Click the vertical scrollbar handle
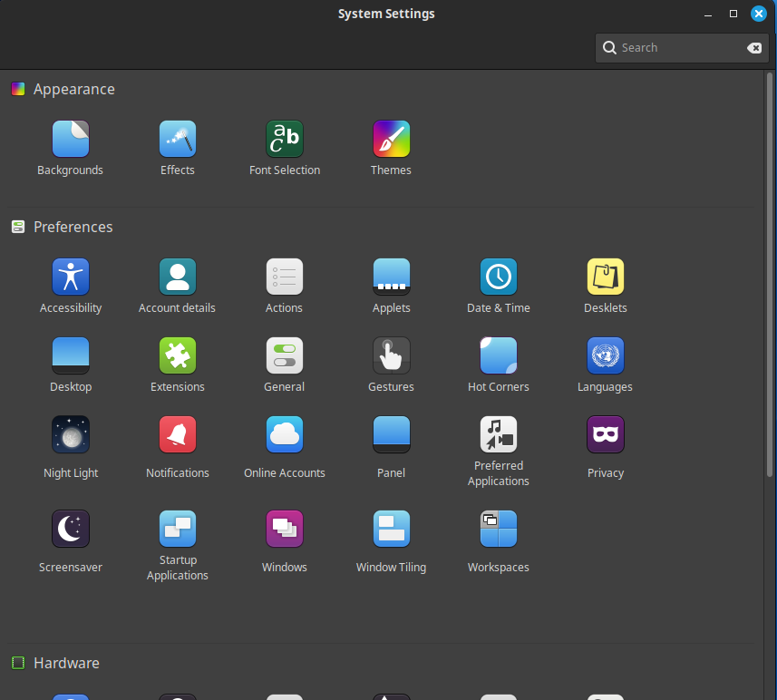777x700 pixels. coord(770,275)
